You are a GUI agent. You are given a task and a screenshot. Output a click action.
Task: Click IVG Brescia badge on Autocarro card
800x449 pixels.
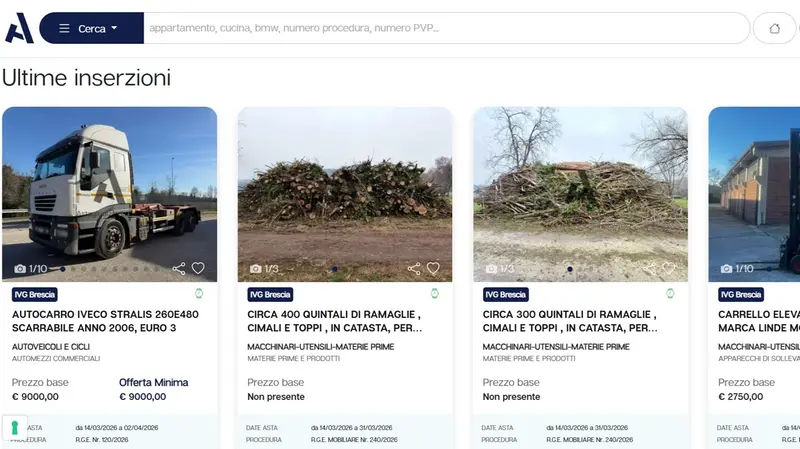[35, 294]
